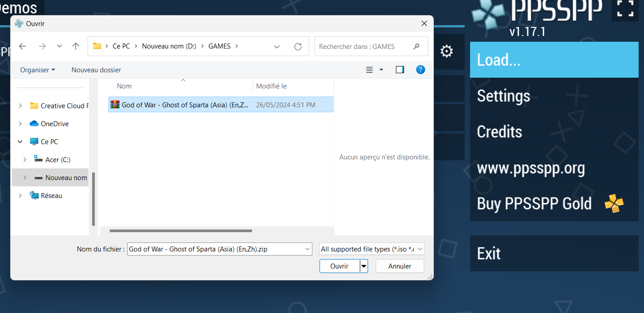Image resolution: width=644 pixels, height=313 pixels.
Task: Click the PPSSPP fullscreen icon
Action: (x=625, y=9)
